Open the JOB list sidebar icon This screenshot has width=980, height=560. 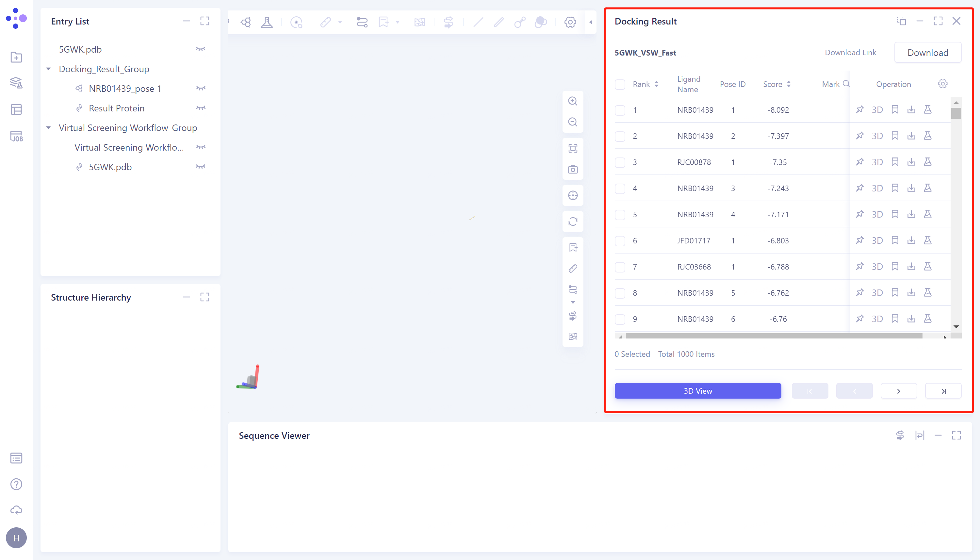pos(16,136)
